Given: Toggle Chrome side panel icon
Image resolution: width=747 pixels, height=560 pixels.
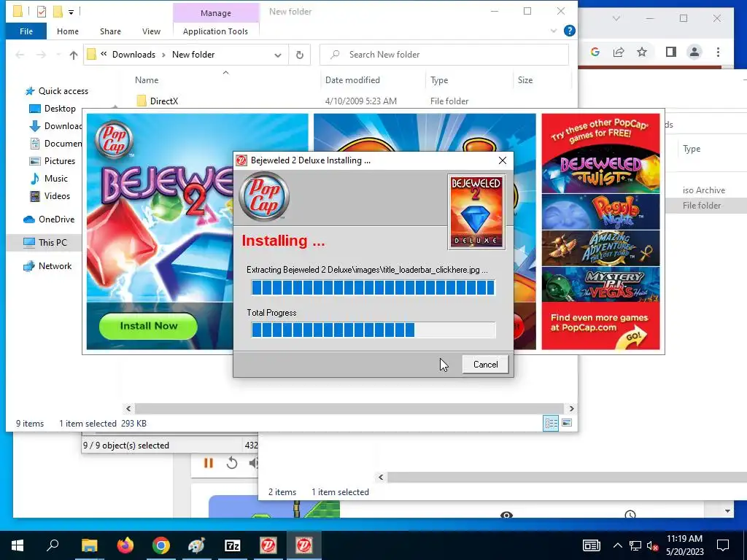Looking at the screenshot, I should point(671,52).
